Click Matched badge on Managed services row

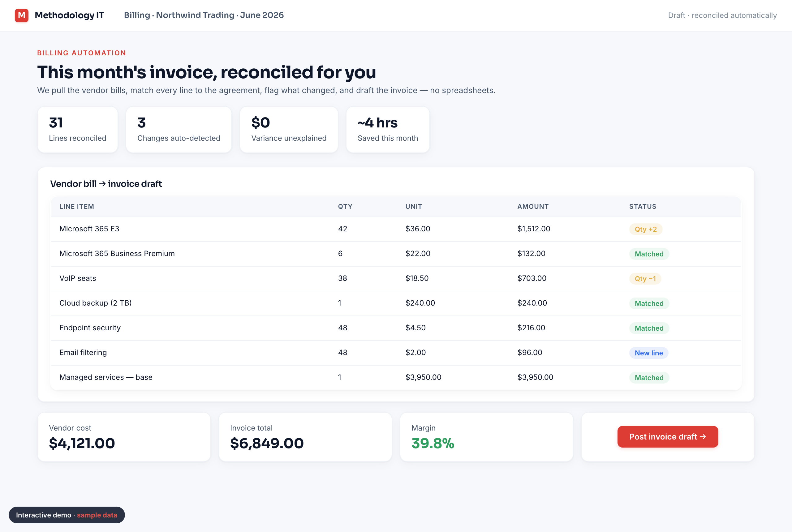pos(649,378)
